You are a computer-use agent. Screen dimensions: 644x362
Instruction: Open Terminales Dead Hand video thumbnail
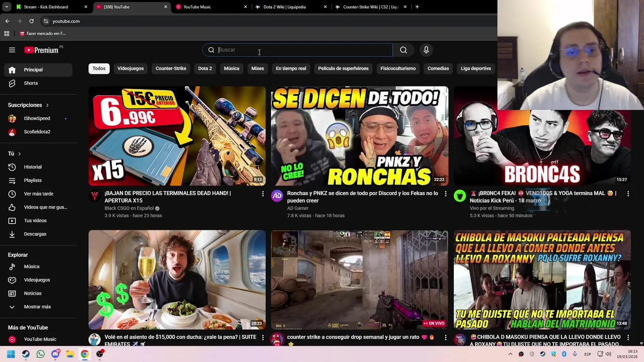point(177,136)
